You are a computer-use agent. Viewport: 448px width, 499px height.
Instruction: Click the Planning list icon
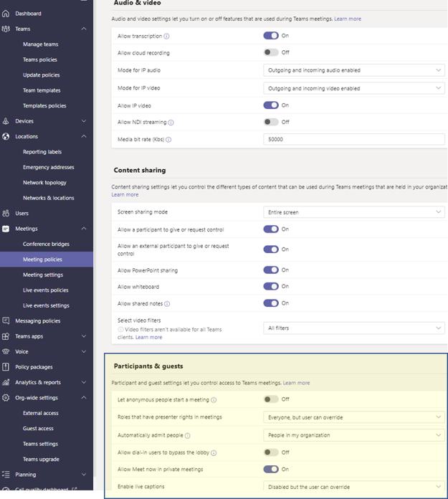[x=6, y=475]
